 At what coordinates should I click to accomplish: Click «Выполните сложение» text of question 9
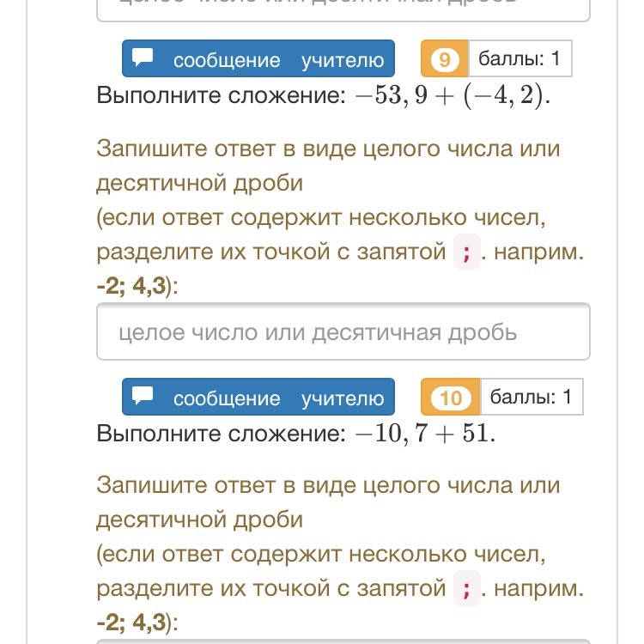219,95
